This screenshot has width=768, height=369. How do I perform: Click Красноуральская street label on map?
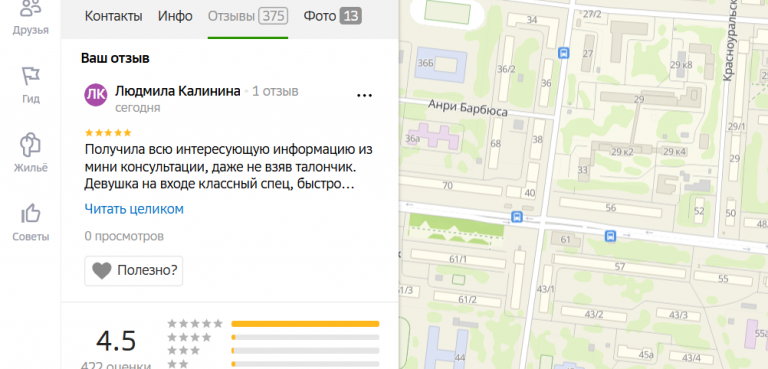pos(729,40)
